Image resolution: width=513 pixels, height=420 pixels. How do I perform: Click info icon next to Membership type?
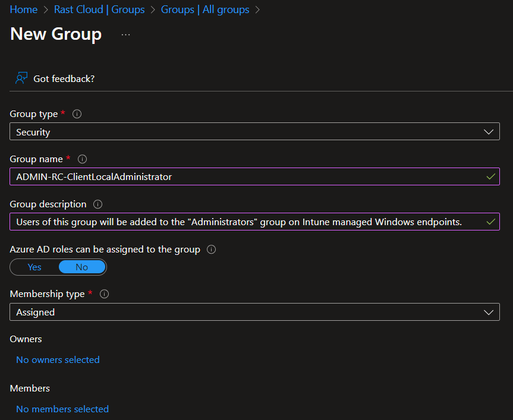pyautogui.click(x=105, y=294)
